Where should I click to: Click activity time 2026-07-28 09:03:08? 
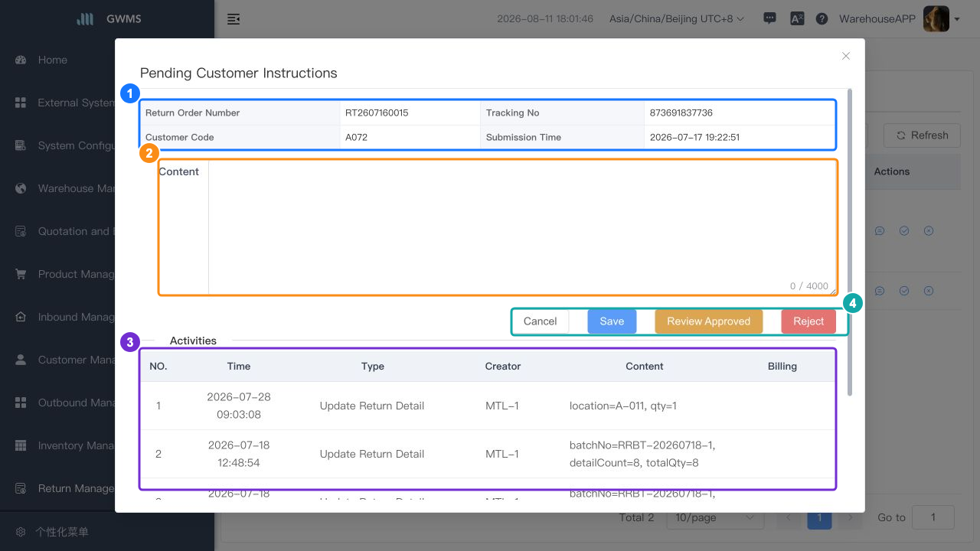[239, 406]
